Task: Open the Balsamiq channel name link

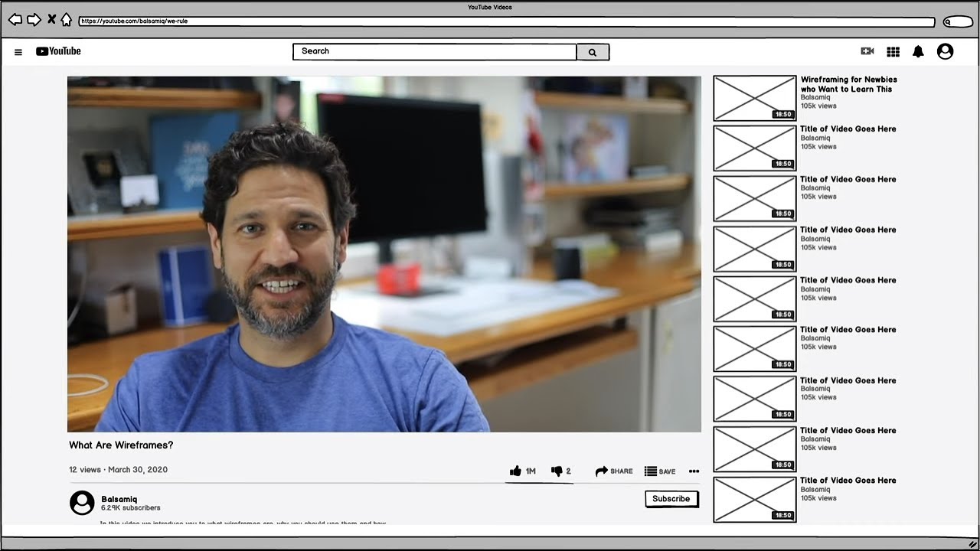Action: click(x=119, y=499)
